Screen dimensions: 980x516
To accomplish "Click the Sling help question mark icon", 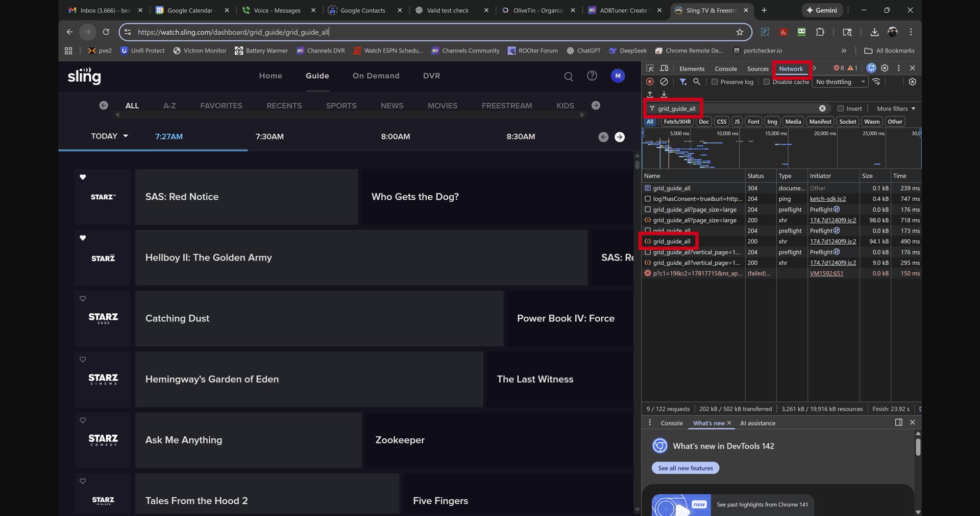I will tap(592, 76).
